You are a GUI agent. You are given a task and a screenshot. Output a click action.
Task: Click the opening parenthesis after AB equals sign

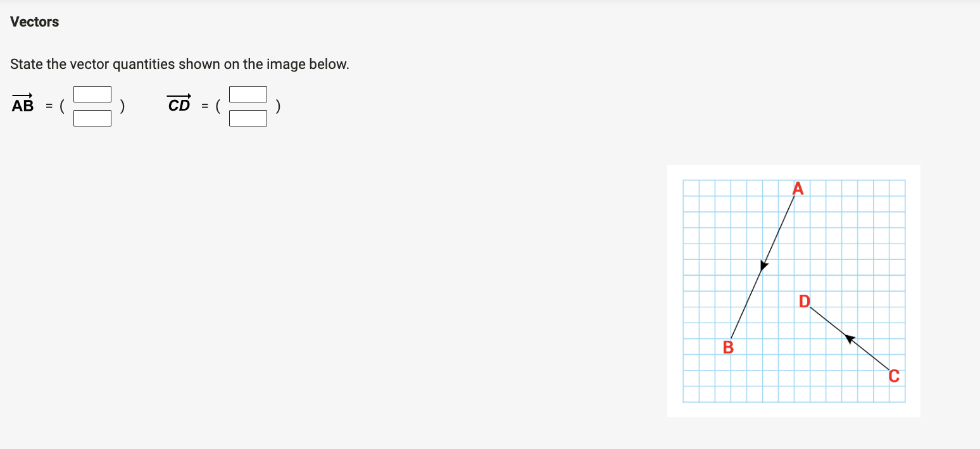tap(63, 106)
